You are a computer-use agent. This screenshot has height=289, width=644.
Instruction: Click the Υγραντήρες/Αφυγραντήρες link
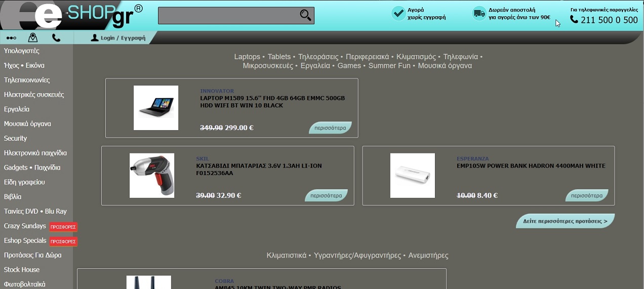(357, 256)
